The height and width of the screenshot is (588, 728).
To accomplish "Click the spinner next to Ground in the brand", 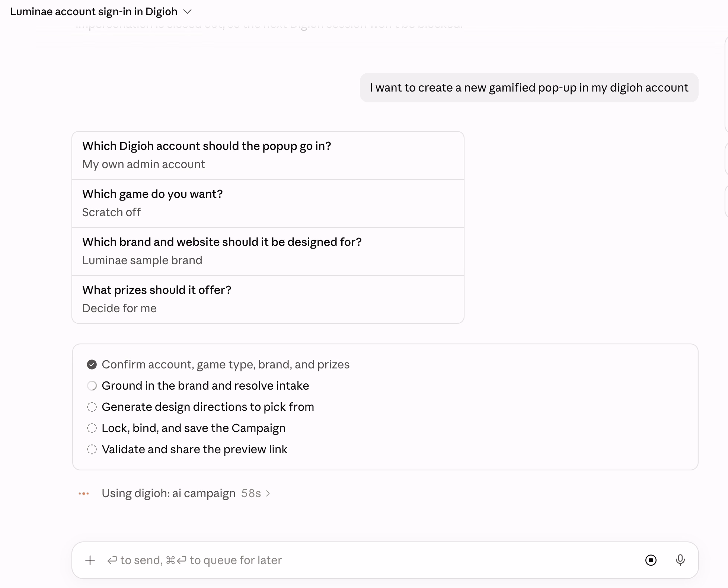I will (92, 386).
